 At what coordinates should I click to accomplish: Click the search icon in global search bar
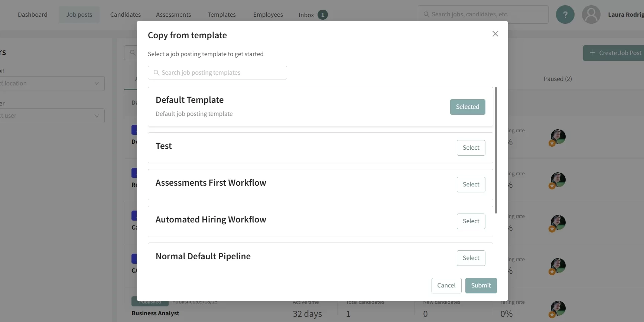[x=426, y=14]
